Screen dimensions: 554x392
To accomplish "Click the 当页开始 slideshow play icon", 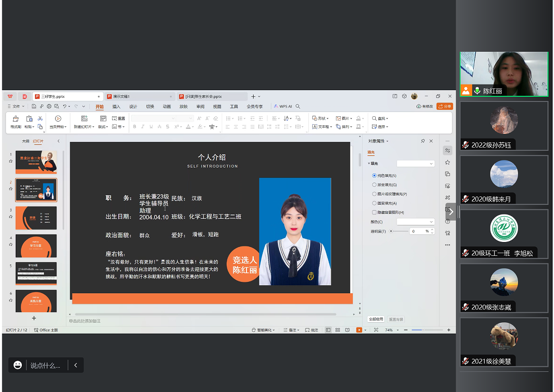I will (x=58, y=119).
